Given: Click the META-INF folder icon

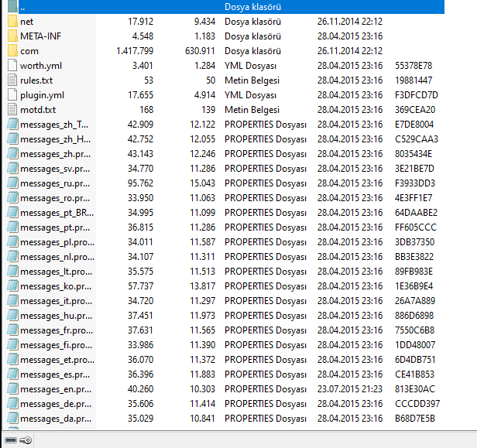Looking at the screenshot, I should [x=12, y=36].
